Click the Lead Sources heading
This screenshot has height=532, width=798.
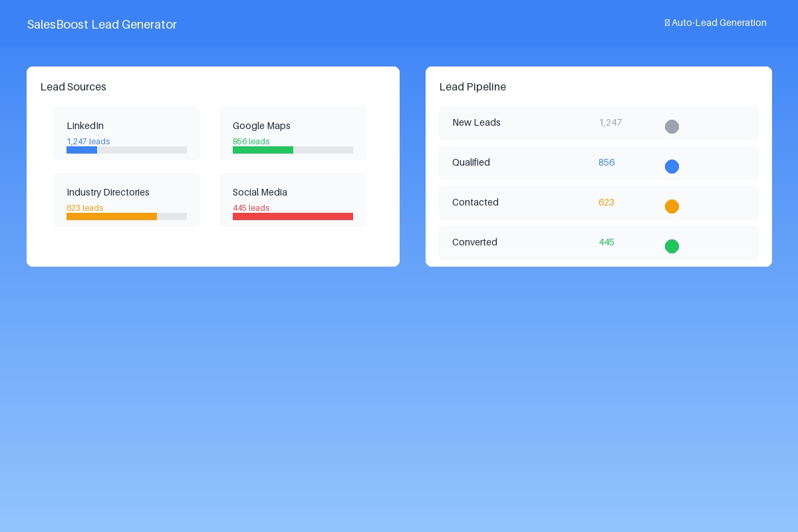(73, 87)
